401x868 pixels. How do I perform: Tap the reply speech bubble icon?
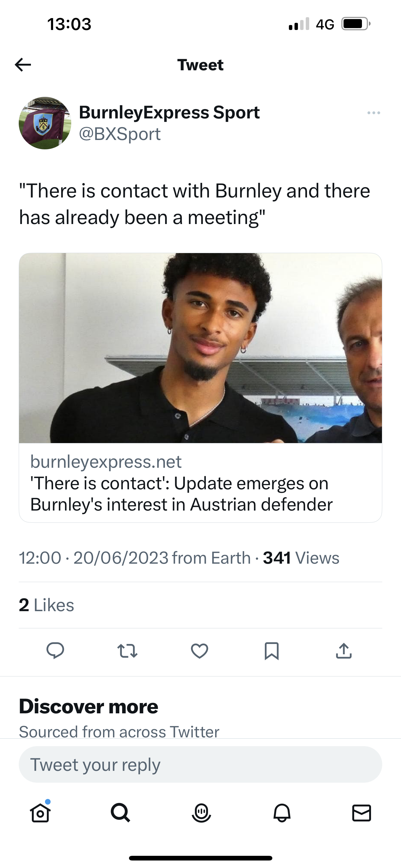(55, 650)
